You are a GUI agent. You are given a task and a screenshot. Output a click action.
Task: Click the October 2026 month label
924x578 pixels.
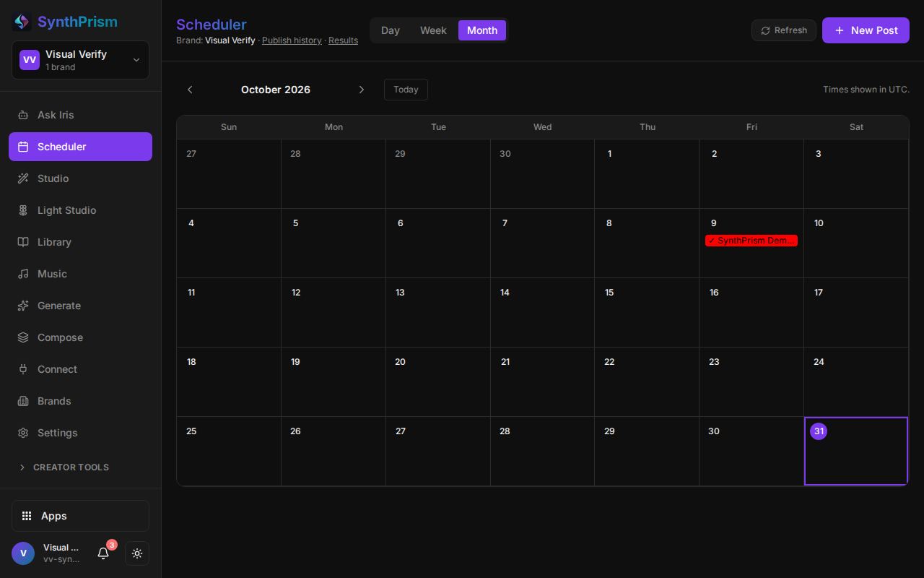pyautogui.click(x=276, y=90)
